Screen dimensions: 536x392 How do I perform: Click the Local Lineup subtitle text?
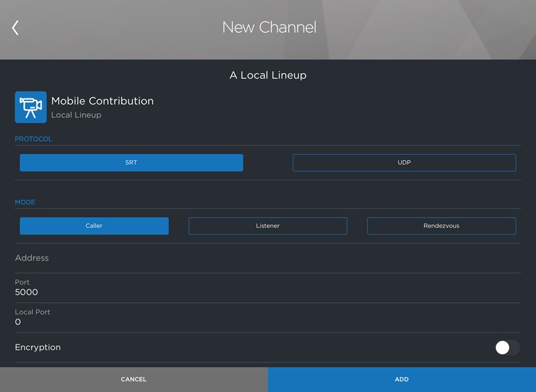[78, 115]
